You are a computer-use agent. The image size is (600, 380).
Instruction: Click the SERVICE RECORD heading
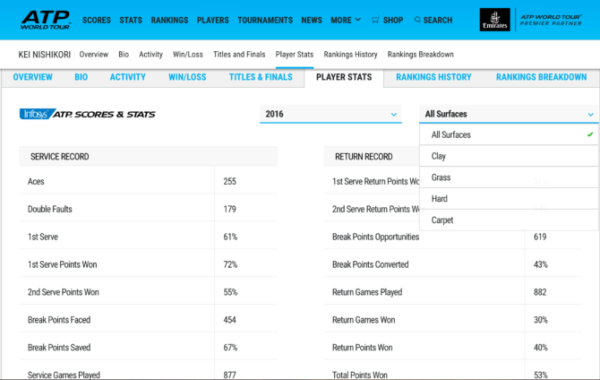60,157
